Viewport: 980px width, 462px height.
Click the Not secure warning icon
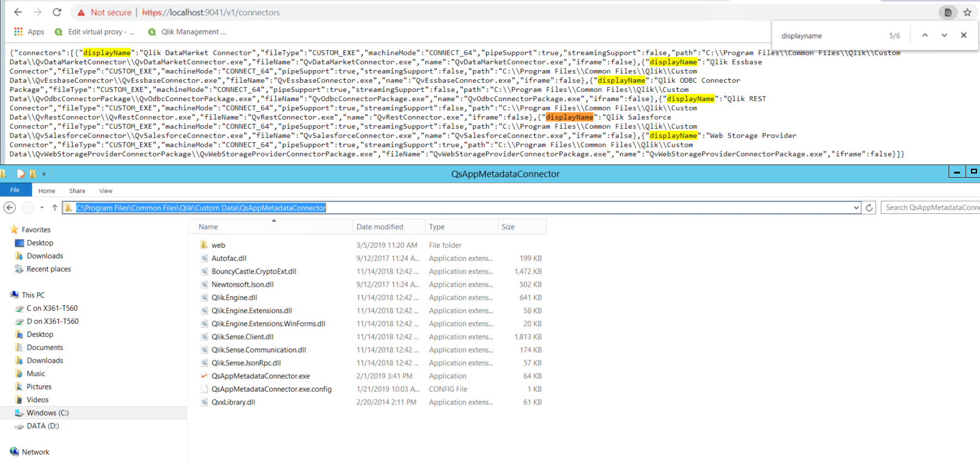(x=81, y=13)
